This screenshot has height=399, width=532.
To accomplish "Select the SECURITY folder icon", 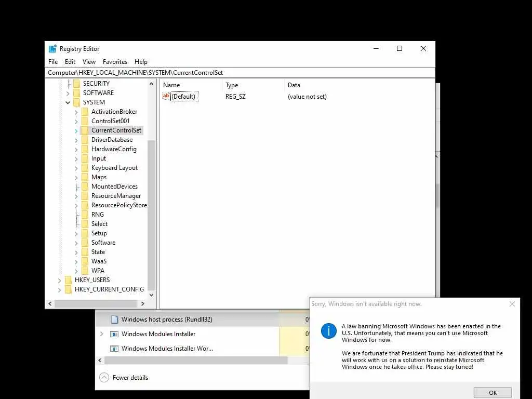I will [x=77, y=84].
